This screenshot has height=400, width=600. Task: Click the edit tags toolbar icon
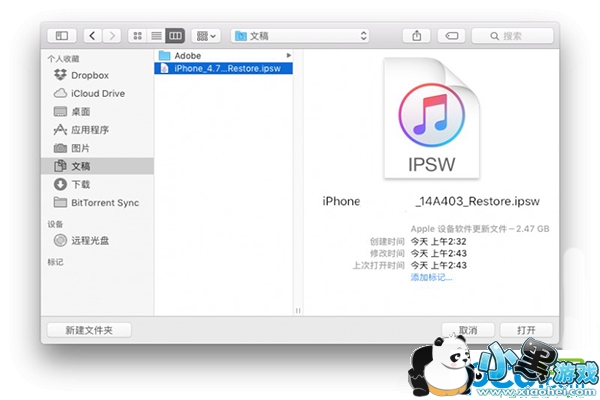452,36
